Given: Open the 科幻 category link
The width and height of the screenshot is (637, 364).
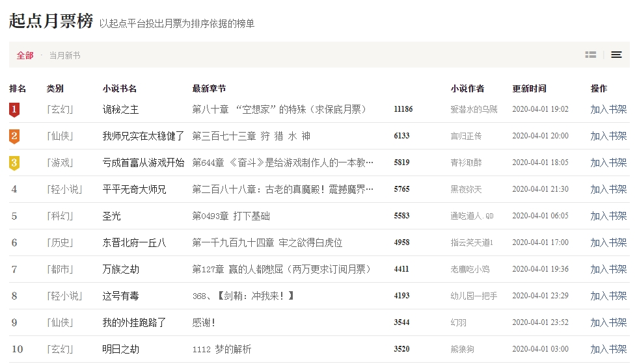Looking at the screenshot, I should coord(60,216).
